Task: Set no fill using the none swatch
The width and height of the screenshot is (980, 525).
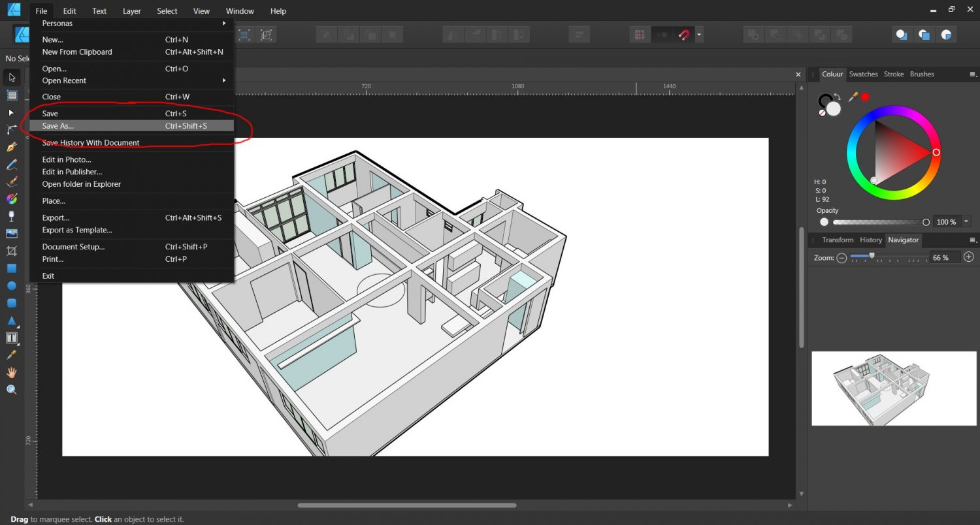Action: click(x=822, y=113)
